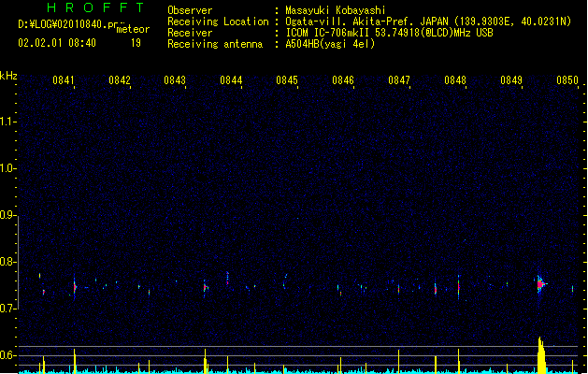
Task: Click the 0842 time marker
Action: 120,80
